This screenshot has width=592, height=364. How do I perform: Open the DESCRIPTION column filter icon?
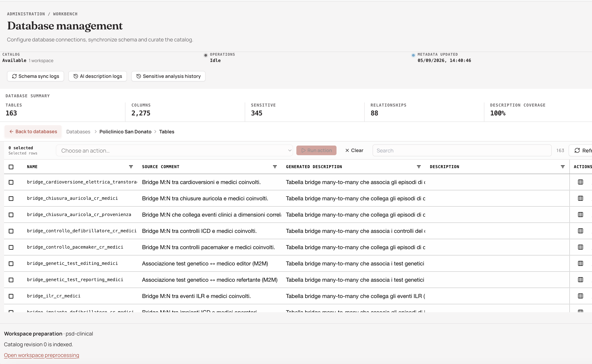pyautogui.click(x=563, y=167)
